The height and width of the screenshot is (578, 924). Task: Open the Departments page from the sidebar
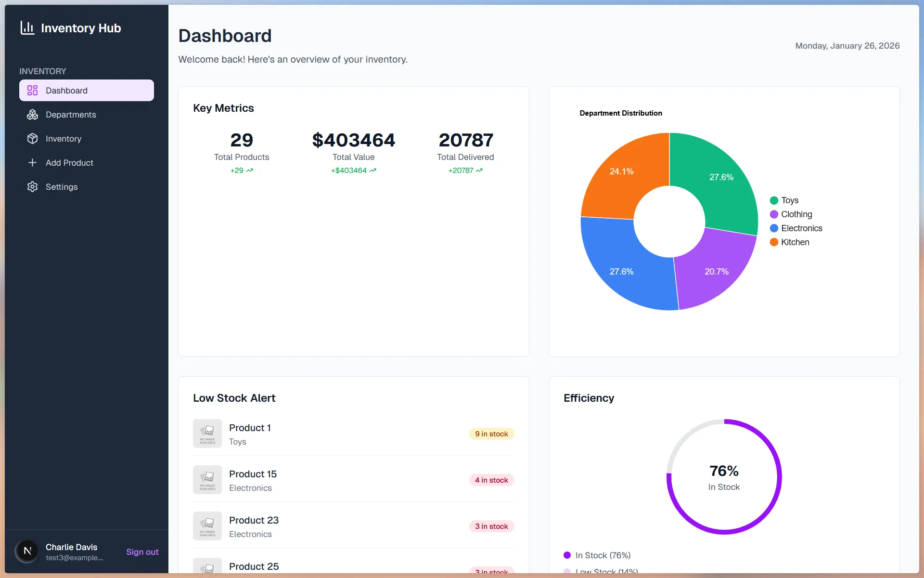87,115
